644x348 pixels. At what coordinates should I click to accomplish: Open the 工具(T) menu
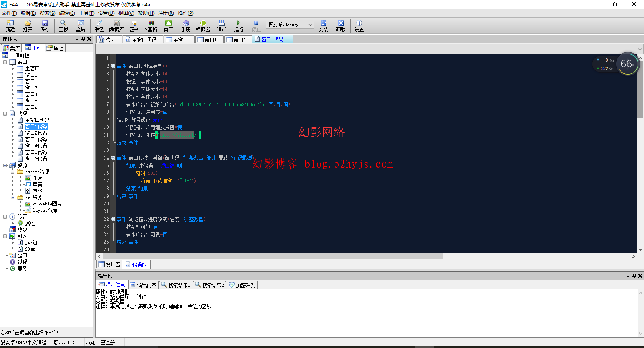point(87,13)
